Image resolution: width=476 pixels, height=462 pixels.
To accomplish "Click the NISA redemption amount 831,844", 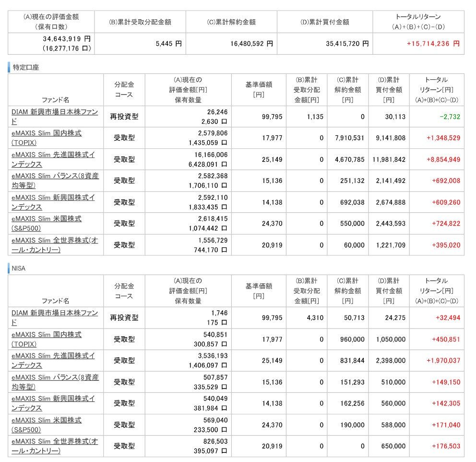I will (352, 361).
